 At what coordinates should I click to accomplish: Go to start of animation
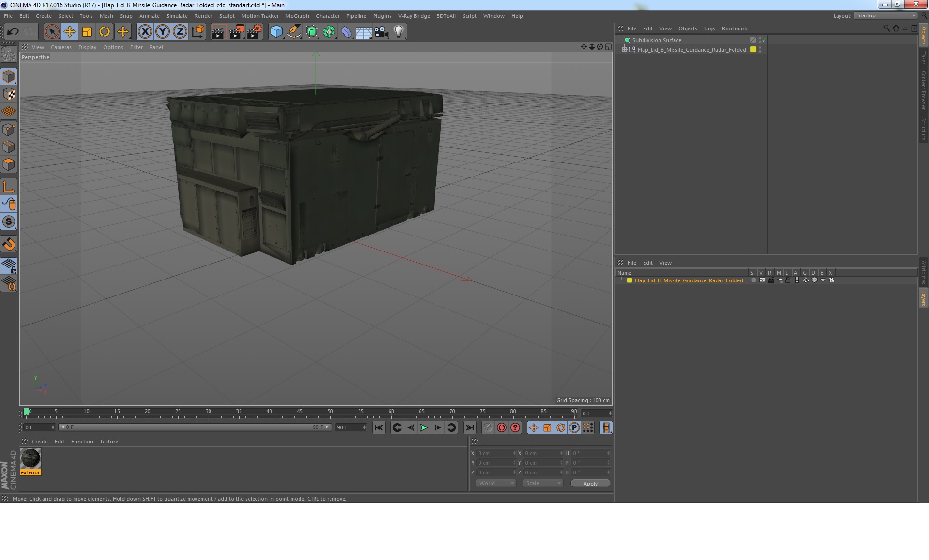[x=379, y=427]
